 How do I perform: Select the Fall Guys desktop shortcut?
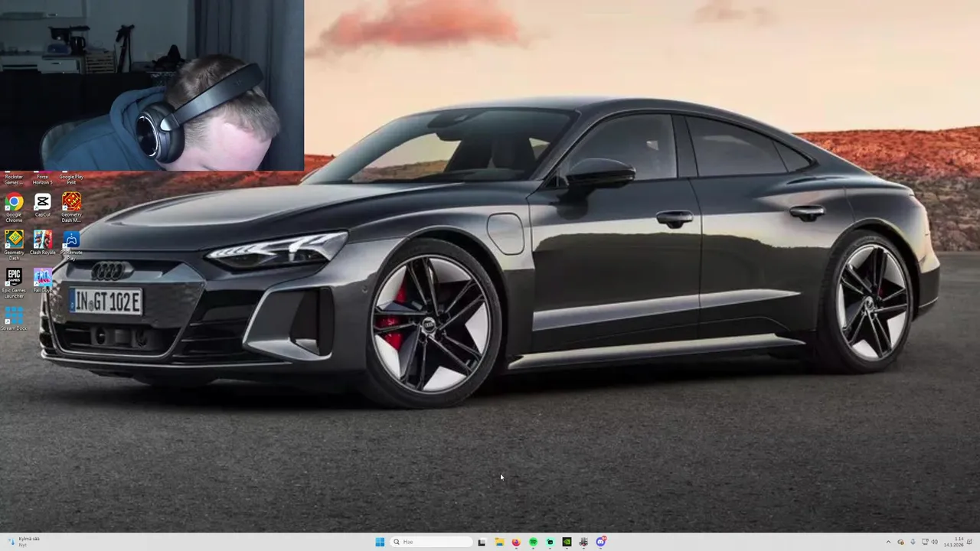click(43, 281)
